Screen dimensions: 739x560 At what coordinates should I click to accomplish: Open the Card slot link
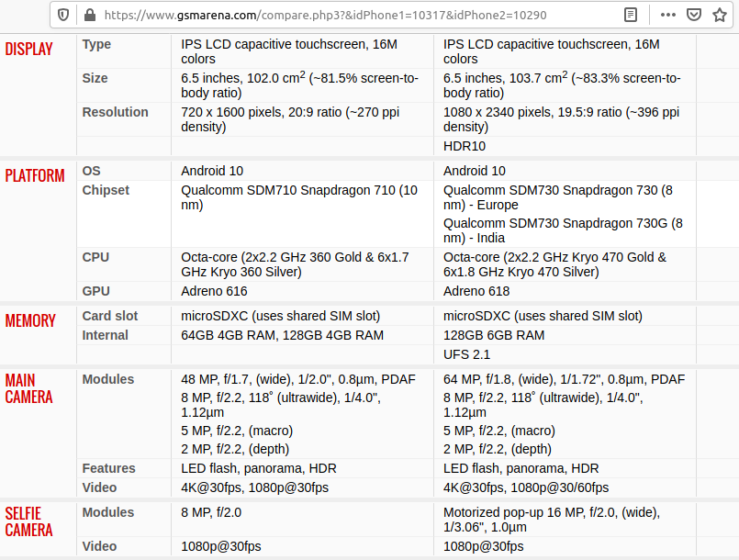point(110,316)
